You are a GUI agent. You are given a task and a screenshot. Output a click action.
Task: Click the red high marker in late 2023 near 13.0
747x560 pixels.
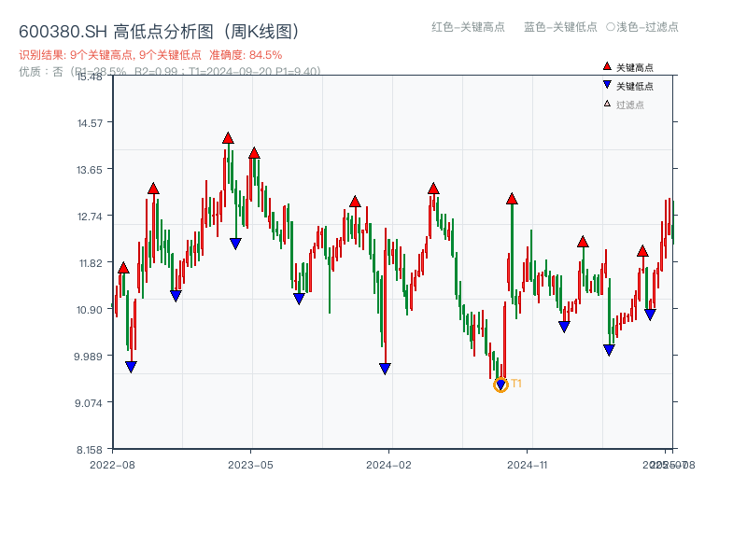(355, 202)
